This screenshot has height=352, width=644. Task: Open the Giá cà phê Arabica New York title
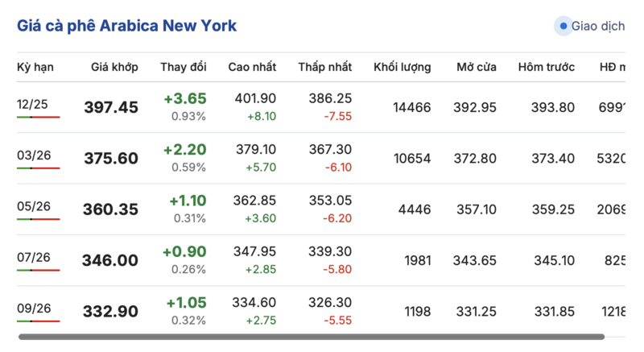pyautogui.click(x=127, y=26)
